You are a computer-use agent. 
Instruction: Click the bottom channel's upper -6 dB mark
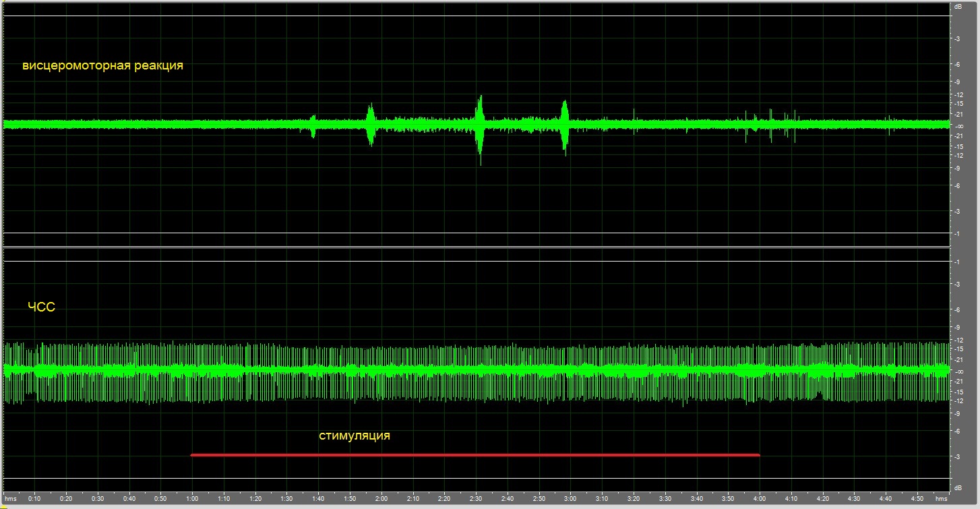click(x=957, y=310)
